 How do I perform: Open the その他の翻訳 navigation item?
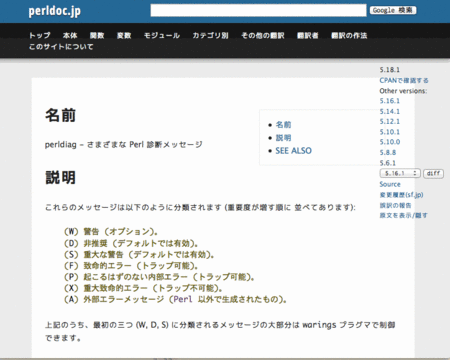click(263, 35)
